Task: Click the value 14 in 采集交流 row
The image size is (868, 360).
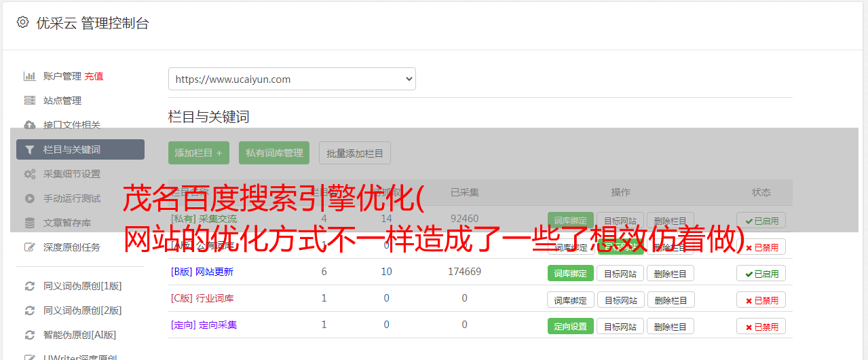Action: click(386, 219)
